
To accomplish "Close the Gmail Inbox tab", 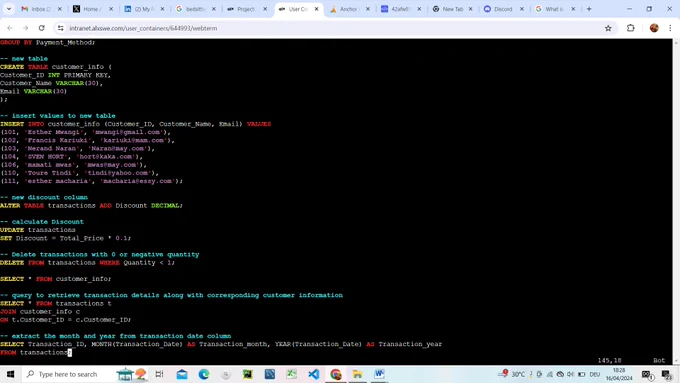I will [60, 9].
